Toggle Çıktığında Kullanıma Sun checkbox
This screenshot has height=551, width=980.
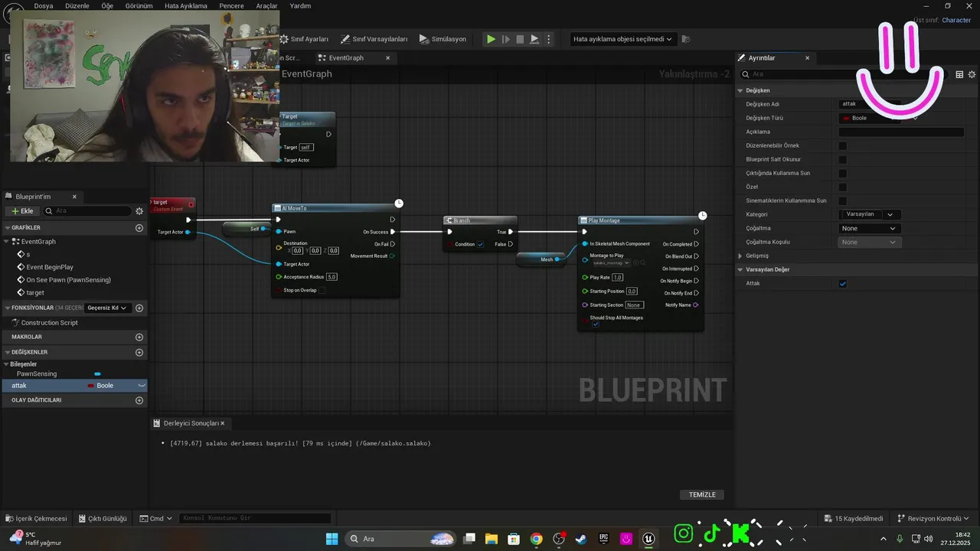click(843, 173)
